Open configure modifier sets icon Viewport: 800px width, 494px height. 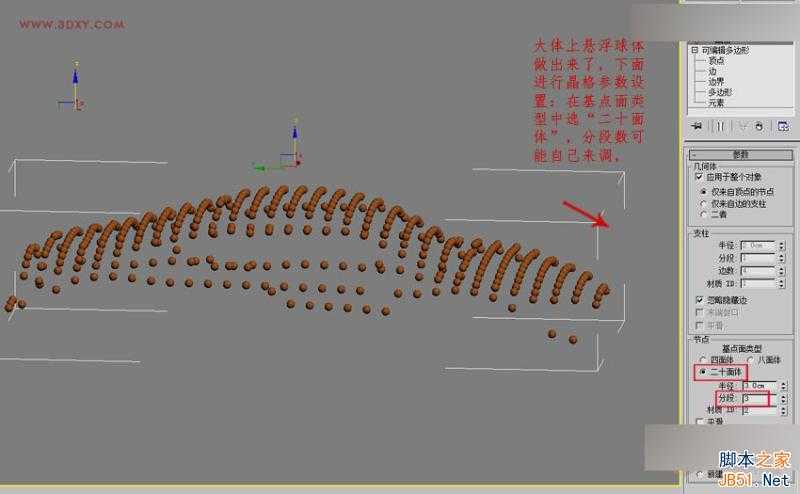coord(783,126)
